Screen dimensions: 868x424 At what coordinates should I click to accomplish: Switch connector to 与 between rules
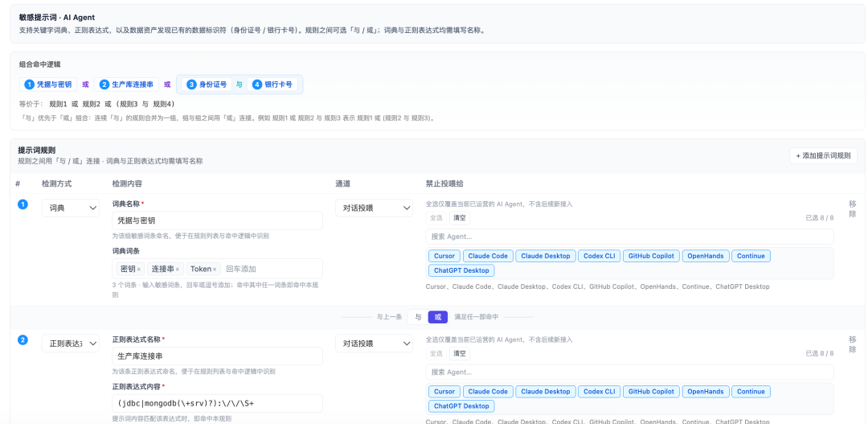(418, 317)
